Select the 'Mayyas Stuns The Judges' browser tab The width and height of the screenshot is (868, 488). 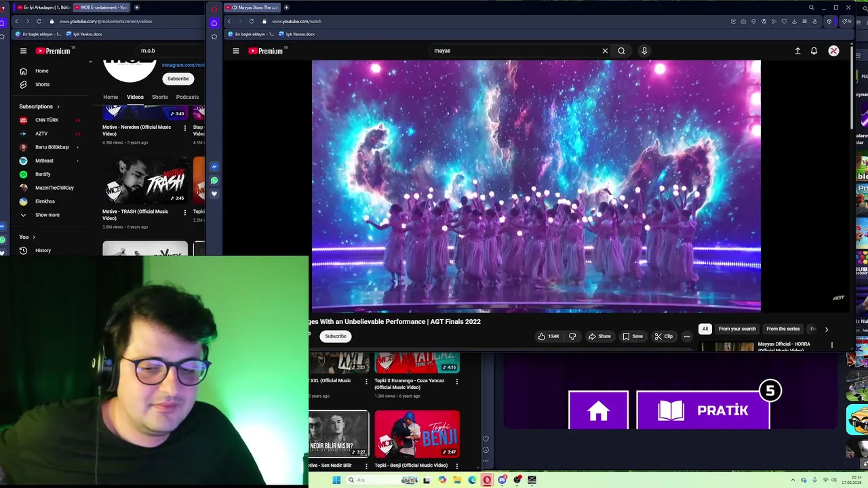[x=251, y=7]
